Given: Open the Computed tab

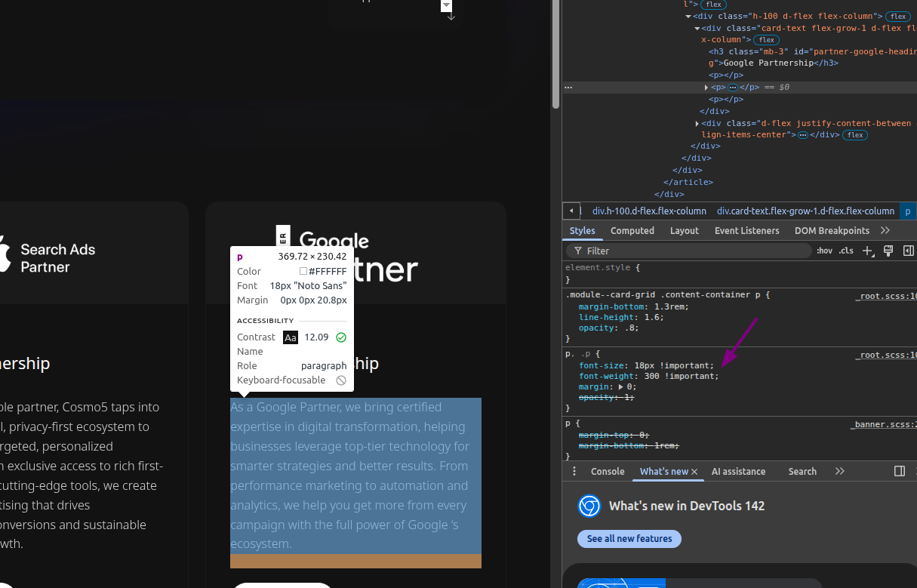Looking at the screenshot, I should (x=632, y=230).
